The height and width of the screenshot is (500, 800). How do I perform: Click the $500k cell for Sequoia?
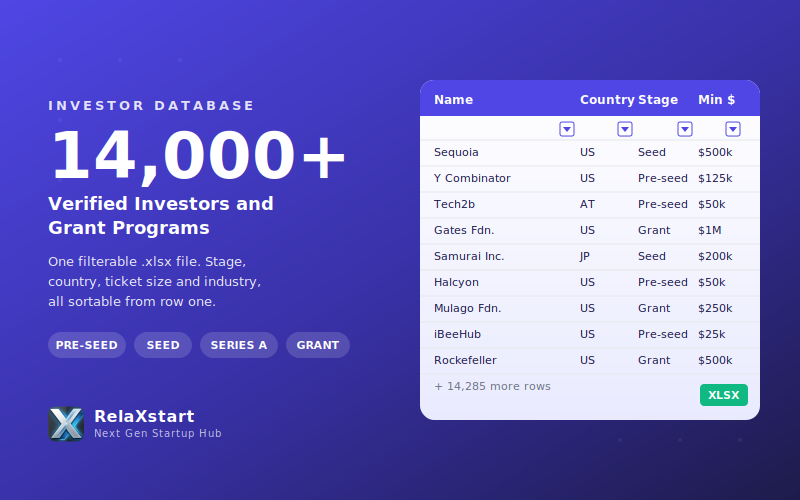(x=715, y=152)
